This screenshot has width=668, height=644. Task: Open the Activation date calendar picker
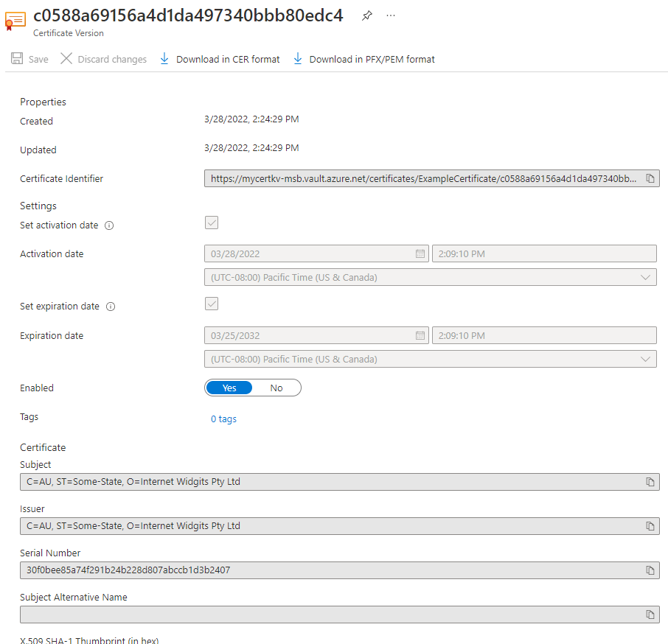(x=421, y=253)
